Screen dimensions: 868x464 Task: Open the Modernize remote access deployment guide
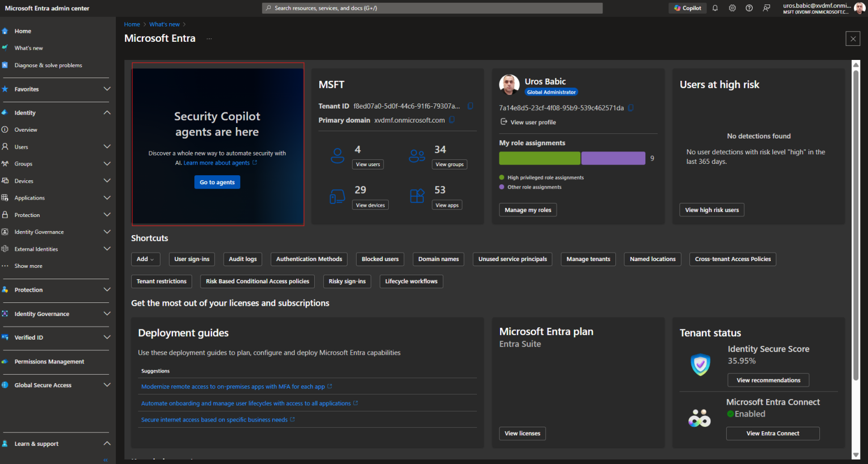point(233,386)
